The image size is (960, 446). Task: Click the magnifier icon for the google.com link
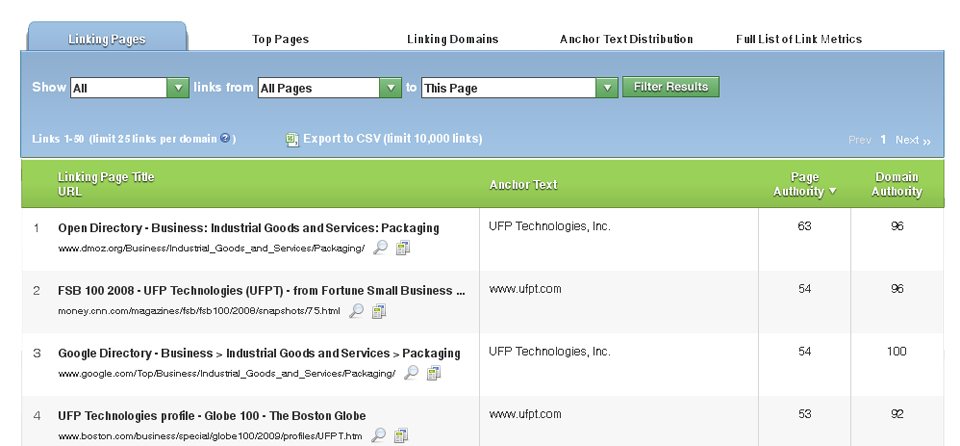click(411, 372)
